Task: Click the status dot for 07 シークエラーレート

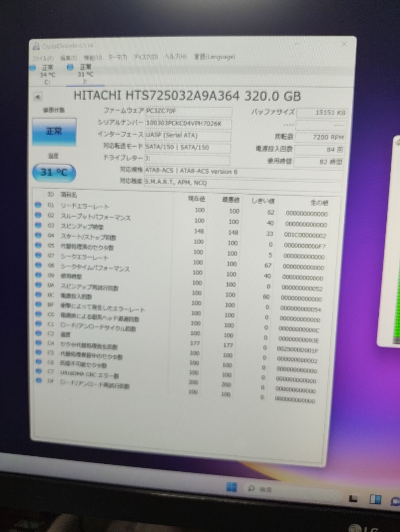Action: click(x=38, y=255)
